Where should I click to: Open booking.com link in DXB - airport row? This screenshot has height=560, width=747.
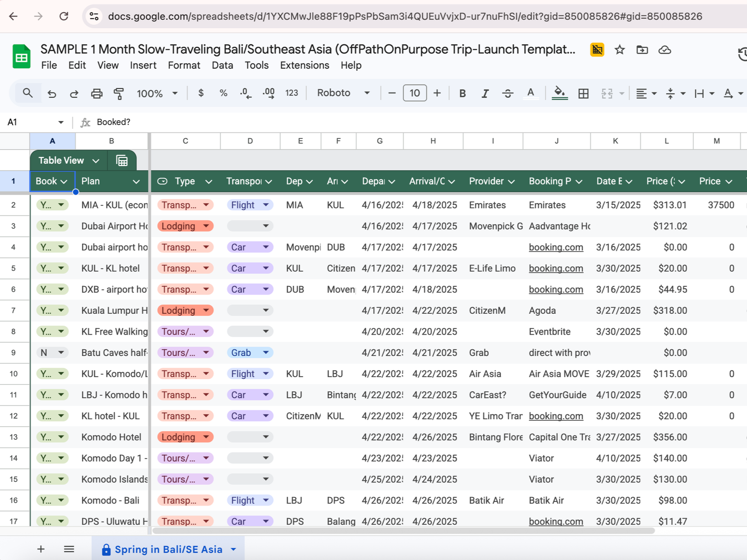[556, 290]
